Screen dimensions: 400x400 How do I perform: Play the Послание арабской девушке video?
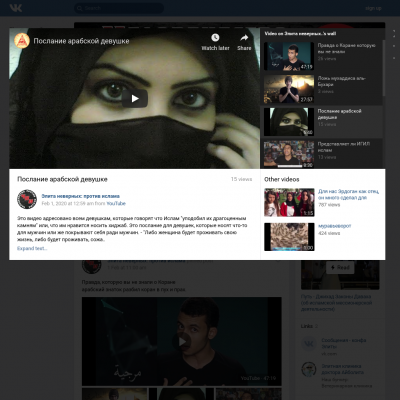point(135,99)
